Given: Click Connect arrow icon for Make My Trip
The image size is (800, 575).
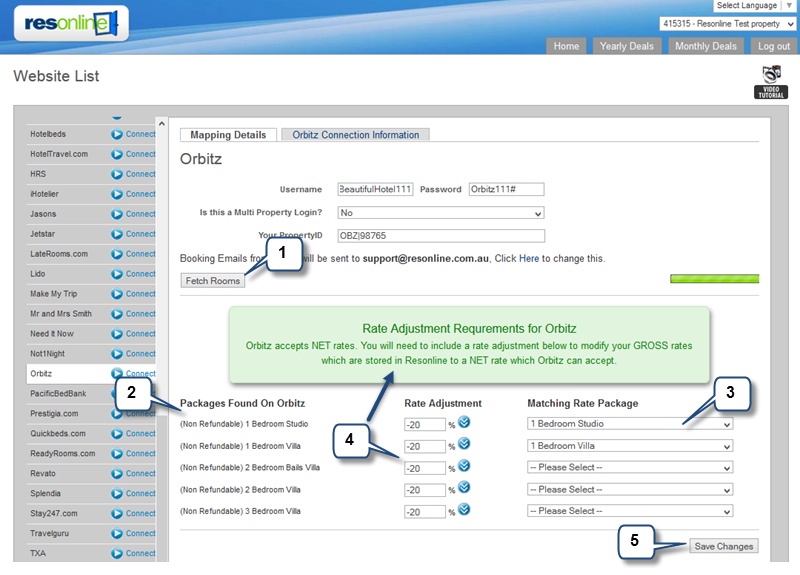Looking at the screenshot, I should [x=117, y=294].
